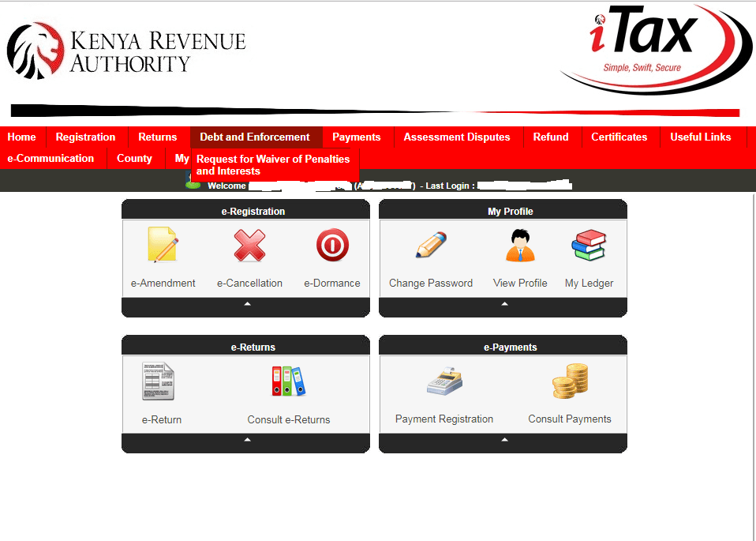Click the Payment Registration cash register icon
This screenshot has width=756, height=541.
pyautogui.click(x=444, y=381)
